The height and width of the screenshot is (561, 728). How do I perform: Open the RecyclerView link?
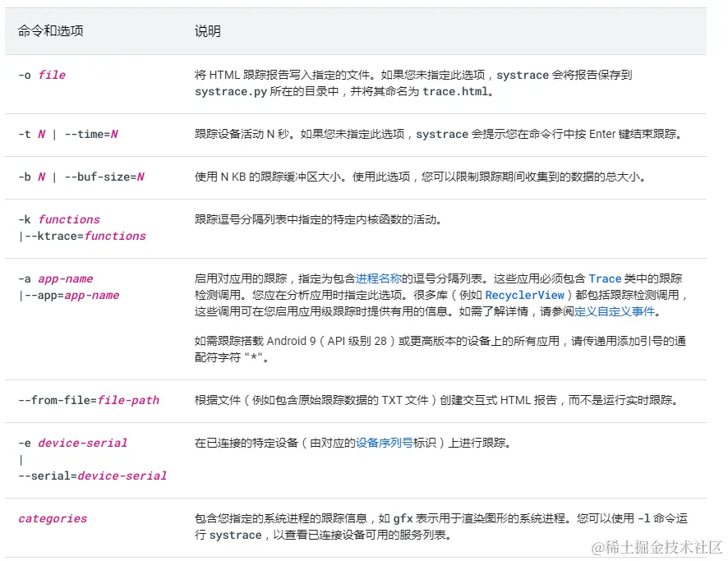point(525,295)
